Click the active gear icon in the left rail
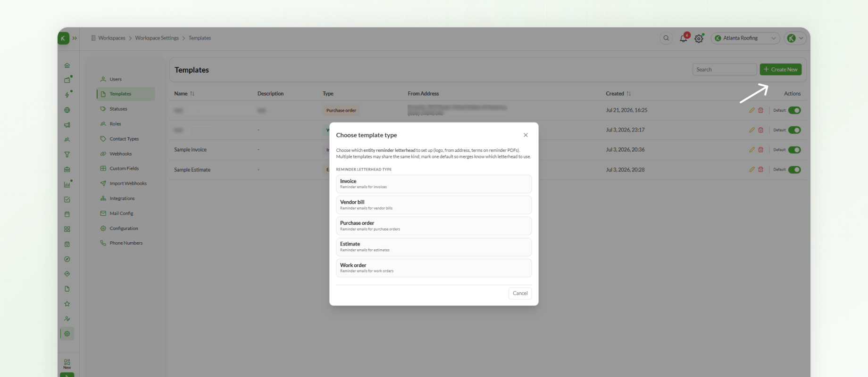Image resolution: width=868 pixels, height=377 pixels. click(x=67, y=334)
